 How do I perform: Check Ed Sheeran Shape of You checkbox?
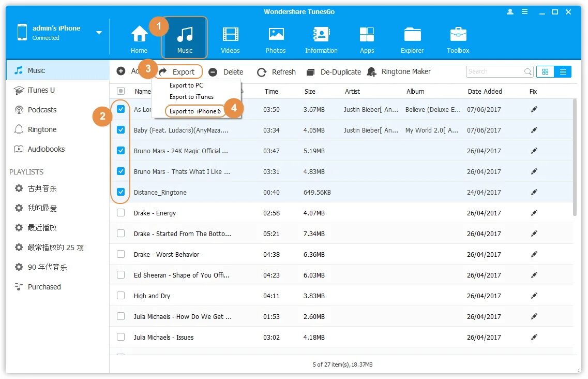point(120,274)
